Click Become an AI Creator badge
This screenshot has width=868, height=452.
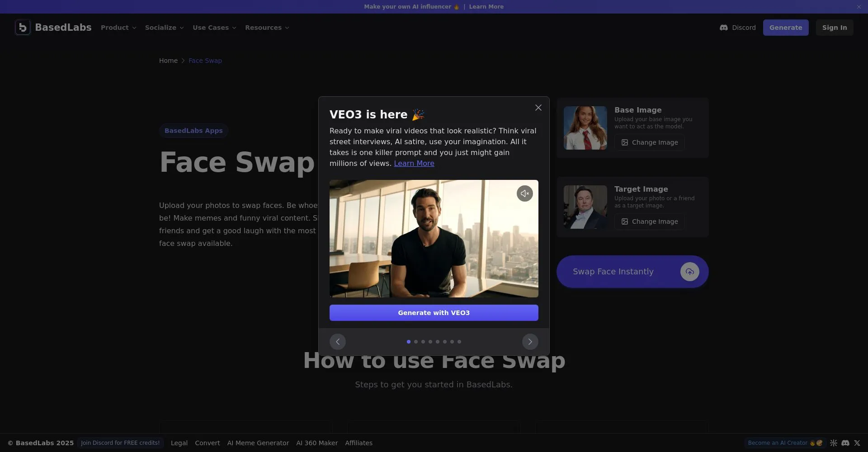pos(785,443)
